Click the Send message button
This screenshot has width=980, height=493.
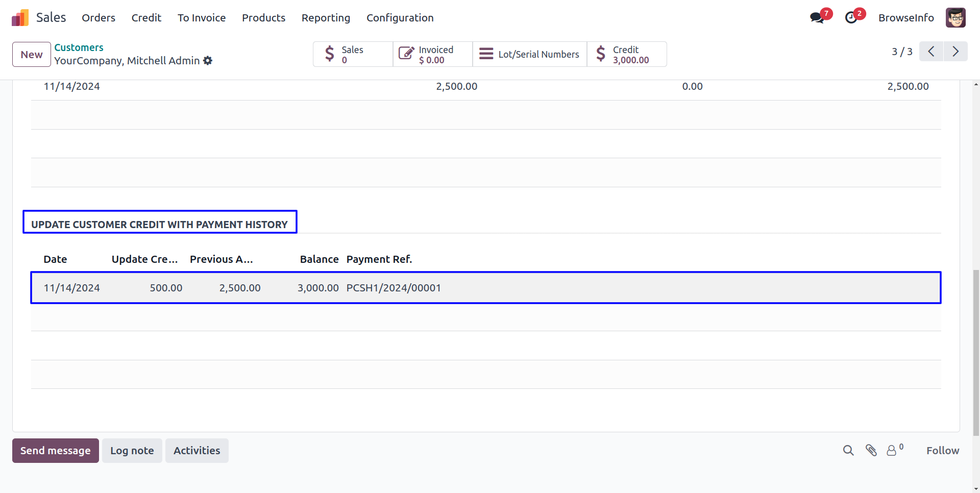pos(56,451)
